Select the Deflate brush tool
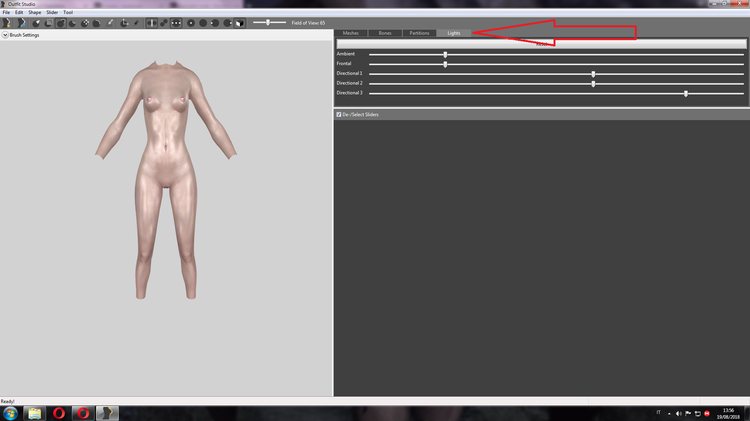The image size is (750, 421). point(73,23)
